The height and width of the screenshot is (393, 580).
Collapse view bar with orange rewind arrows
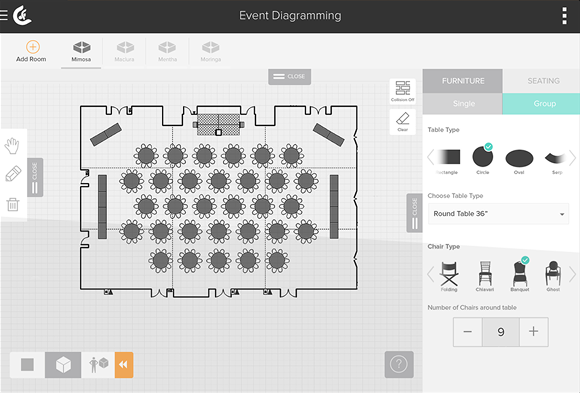tap(124, 365)
